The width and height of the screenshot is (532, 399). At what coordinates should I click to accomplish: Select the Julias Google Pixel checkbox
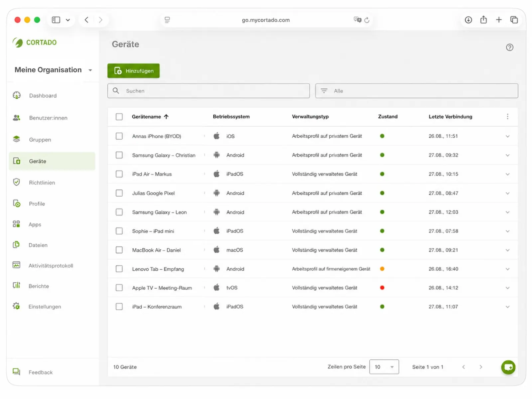click(x=119, y=193)
